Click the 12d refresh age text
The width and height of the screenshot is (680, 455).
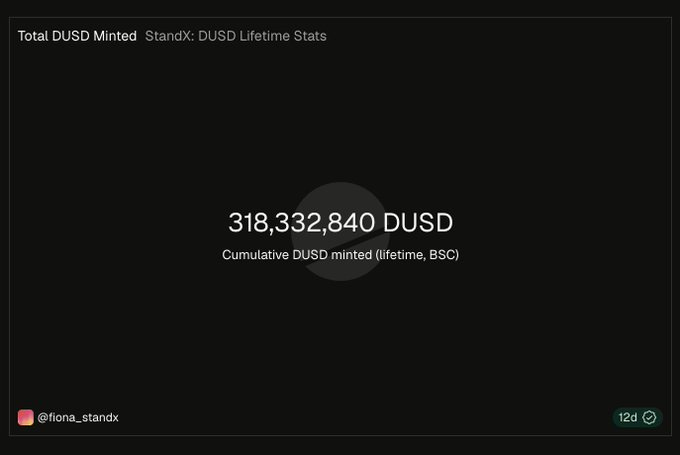tap(628, 417)
